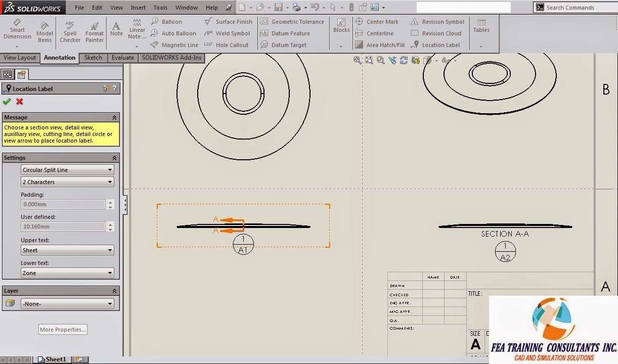The width and height of the screenshot is (618, 364).
Task: Change the Layer from -None-
Action: pos(111,304)
